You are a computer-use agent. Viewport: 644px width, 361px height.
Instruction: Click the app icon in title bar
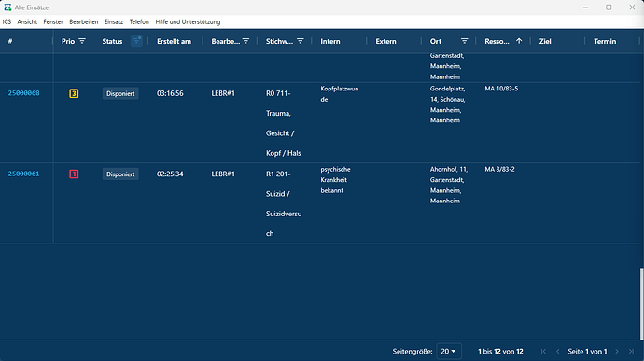pyautogui.click(x=7, y=7)
